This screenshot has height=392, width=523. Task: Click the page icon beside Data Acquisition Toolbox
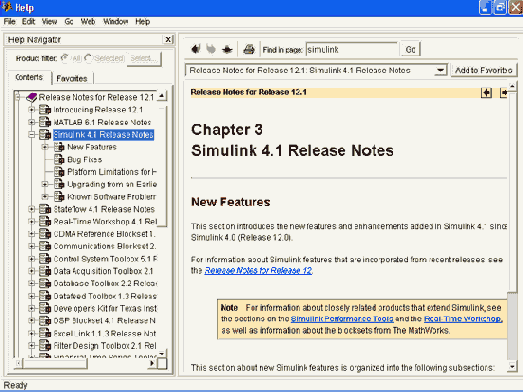[45, 271]
